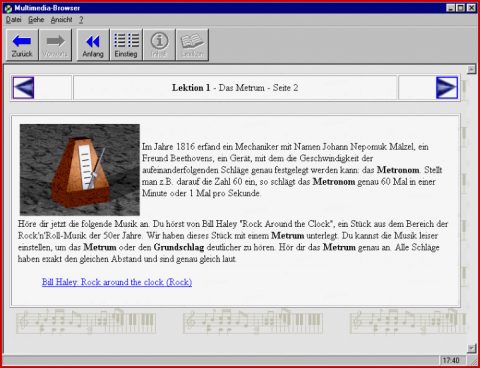The image size is (480, 368).
Task: Minimize the Multimedia-Browser window
Action: (x=451, y=8)
